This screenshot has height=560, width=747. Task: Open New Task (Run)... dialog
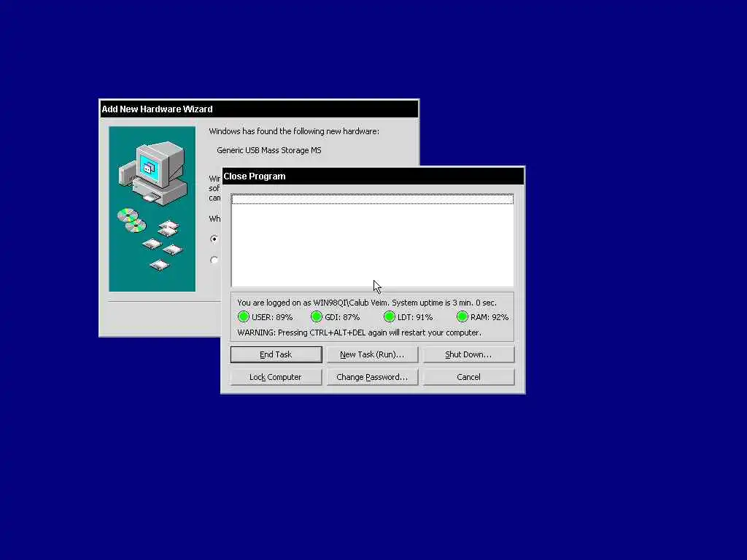(x=372, y=354)
